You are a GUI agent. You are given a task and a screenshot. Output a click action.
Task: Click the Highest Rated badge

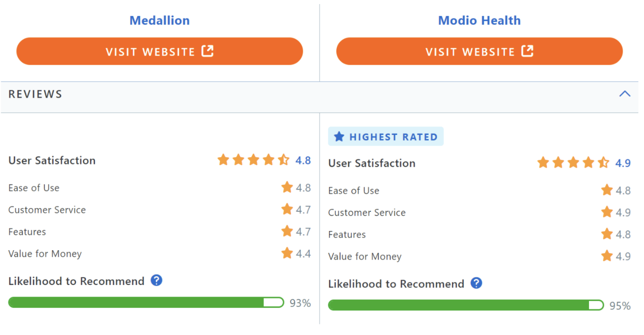click(386, 137)
